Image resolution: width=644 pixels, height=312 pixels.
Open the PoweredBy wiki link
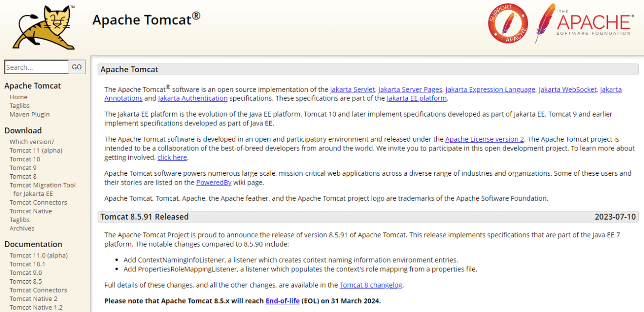pos(214,183)
